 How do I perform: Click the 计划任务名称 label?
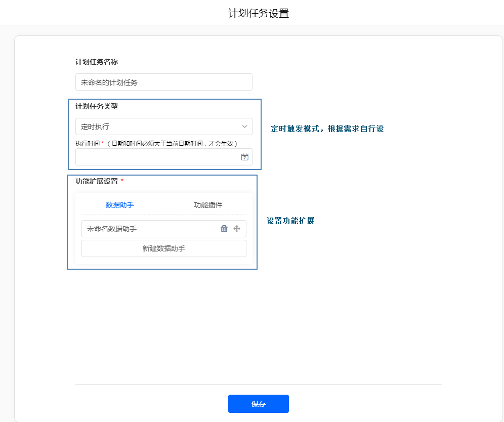tap(97, 62)
